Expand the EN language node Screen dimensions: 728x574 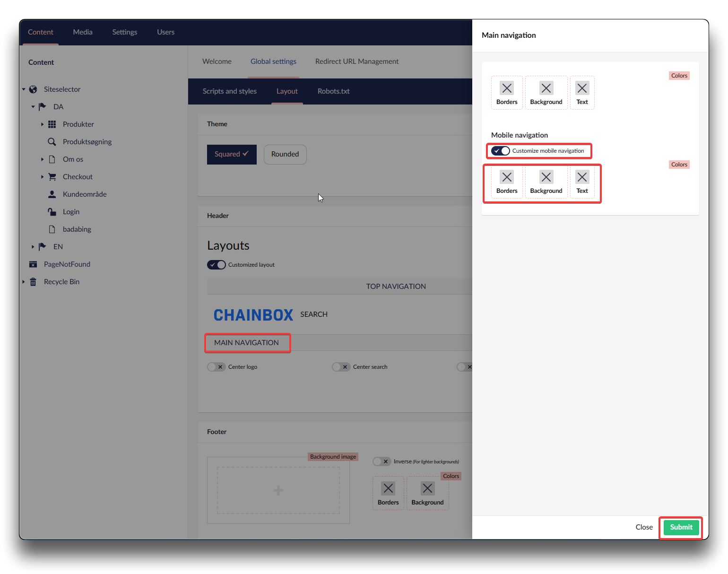click(33, 247)
